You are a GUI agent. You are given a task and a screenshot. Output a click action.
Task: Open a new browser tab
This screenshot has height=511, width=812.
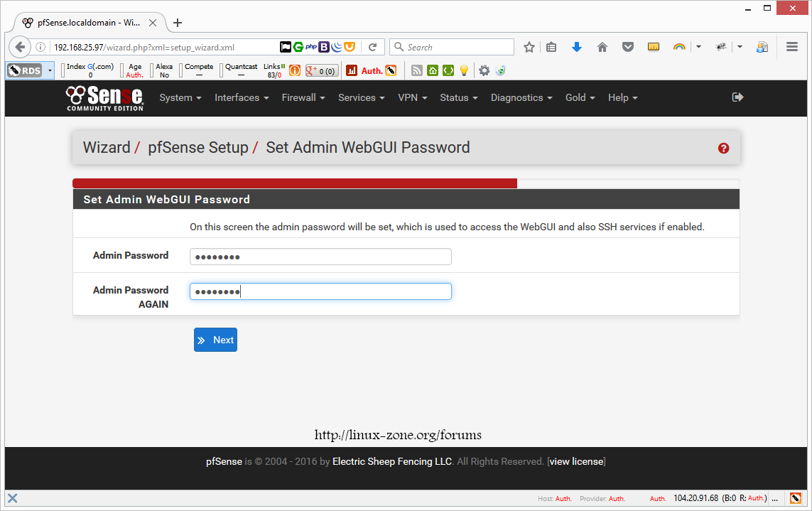pyautogui.click(x=178, y=23)
